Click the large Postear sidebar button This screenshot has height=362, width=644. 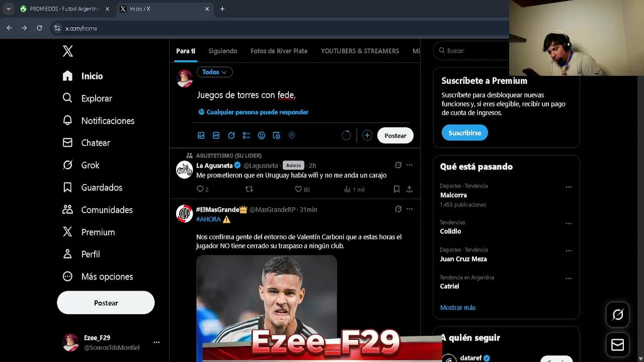pyautogui.click(x=106, y=303)
